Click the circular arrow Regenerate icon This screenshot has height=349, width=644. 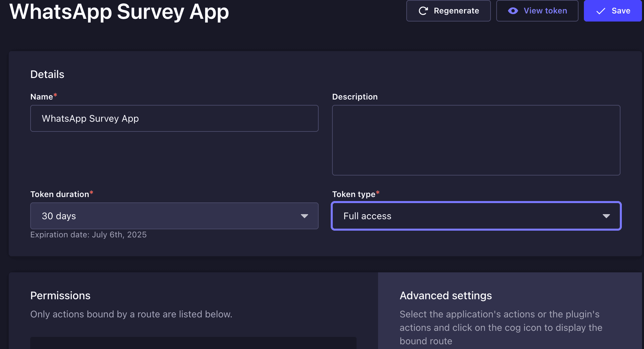pyautogui.click(x=423, y=11)
